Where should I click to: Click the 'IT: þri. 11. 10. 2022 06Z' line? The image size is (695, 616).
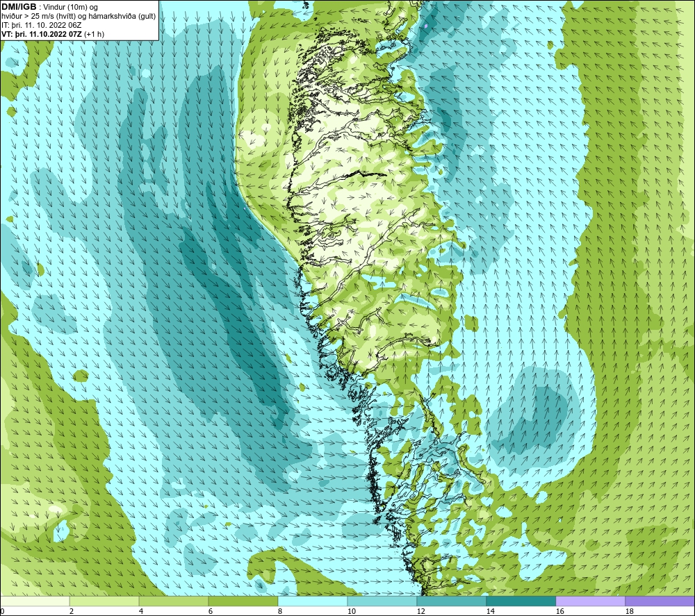coord(41,25)
